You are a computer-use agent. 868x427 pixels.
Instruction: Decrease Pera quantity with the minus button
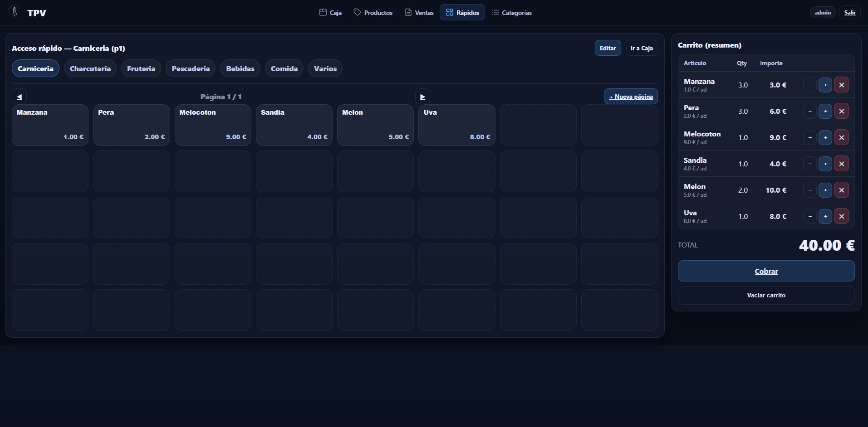click(810, 111)
